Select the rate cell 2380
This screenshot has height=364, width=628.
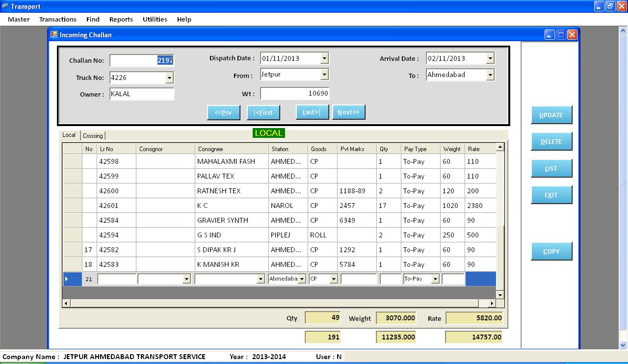480,206
